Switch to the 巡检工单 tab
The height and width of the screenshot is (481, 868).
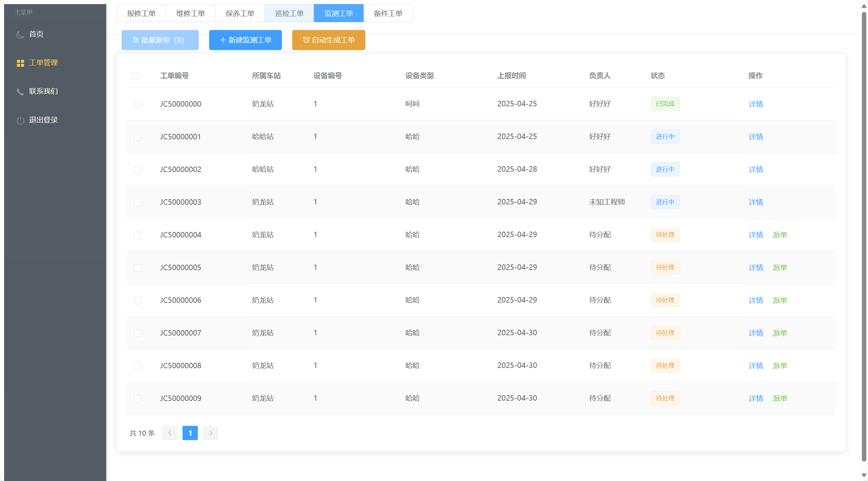coord(289,14)
